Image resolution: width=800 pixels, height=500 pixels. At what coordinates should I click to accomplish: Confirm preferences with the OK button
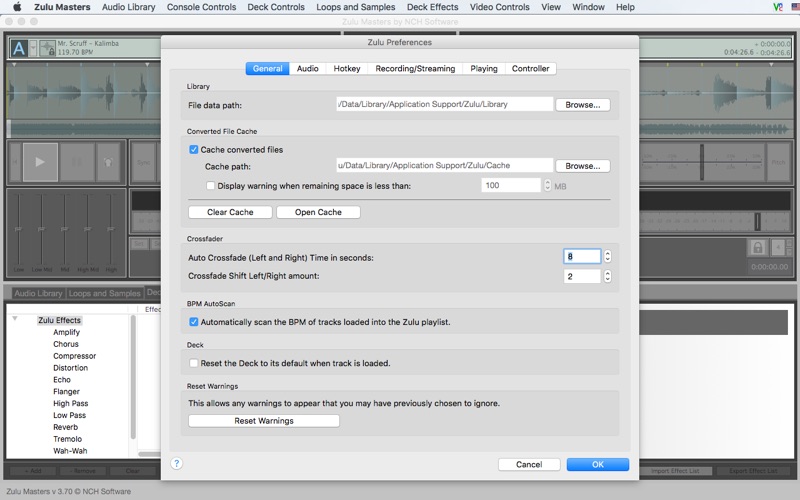[x=597, y=464]
